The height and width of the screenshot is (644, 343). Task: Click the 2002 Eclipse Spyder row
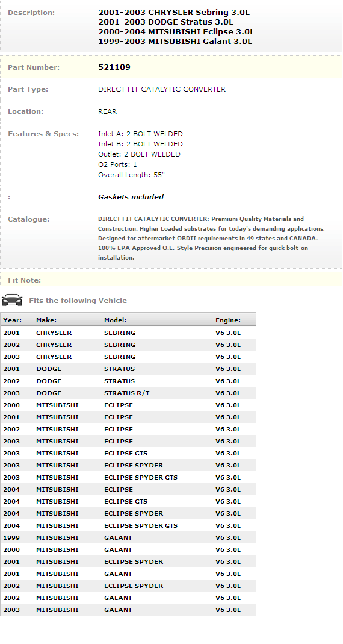tap(128, 586)
